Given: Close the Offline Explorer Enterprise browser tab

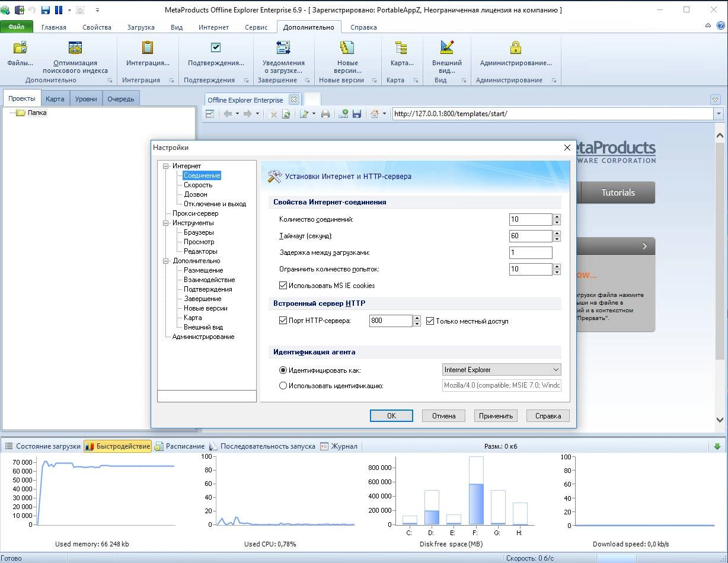Looking at the screenshot, I should [293, 100].
